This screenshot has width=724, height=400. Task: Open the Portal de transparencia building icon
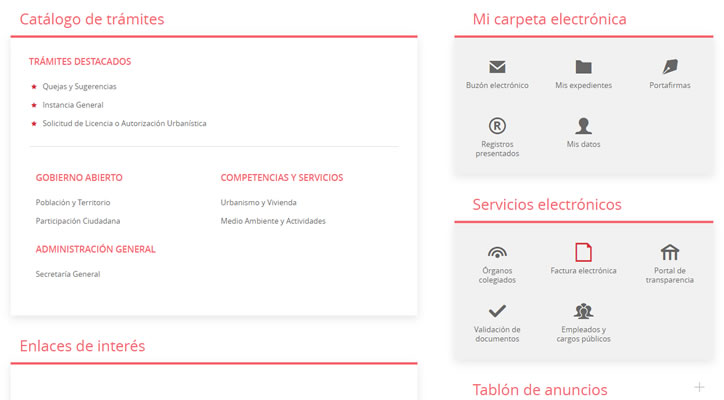[670, 252]
